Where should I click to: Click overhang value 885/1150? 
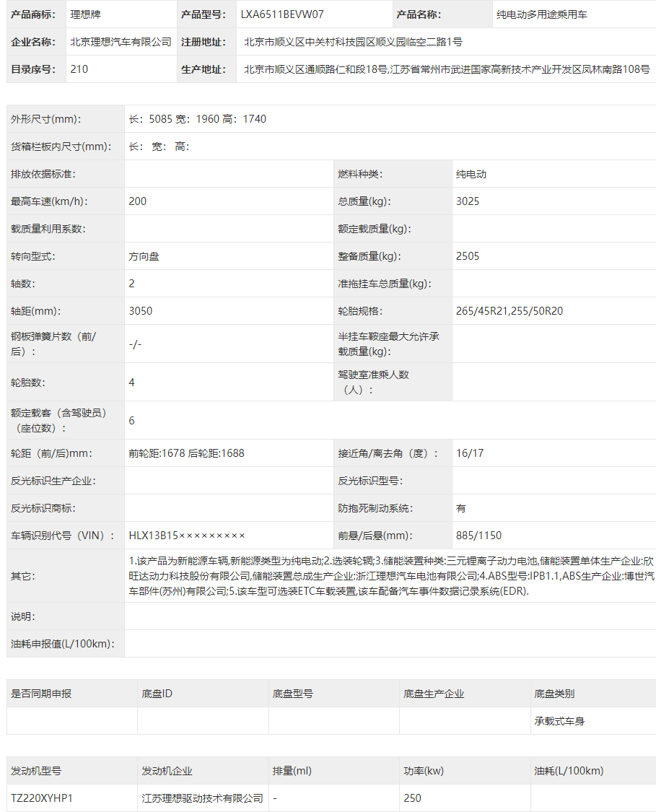pos(479,536)
